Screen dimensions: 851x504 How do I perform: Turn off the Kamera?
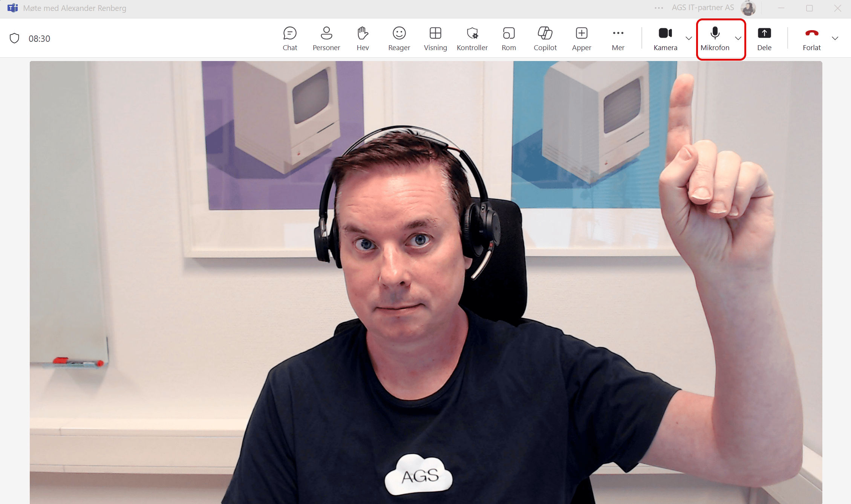point(665,38)
